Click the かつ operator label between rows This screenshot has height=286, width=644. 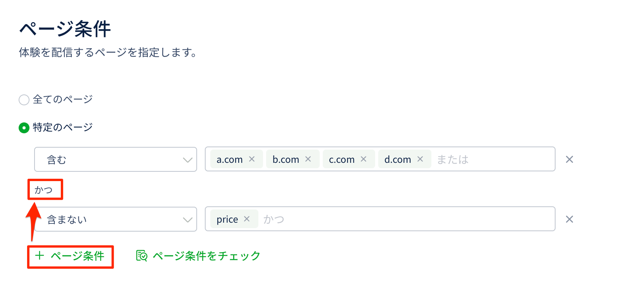pyautogui.click(x=43, y=190)
